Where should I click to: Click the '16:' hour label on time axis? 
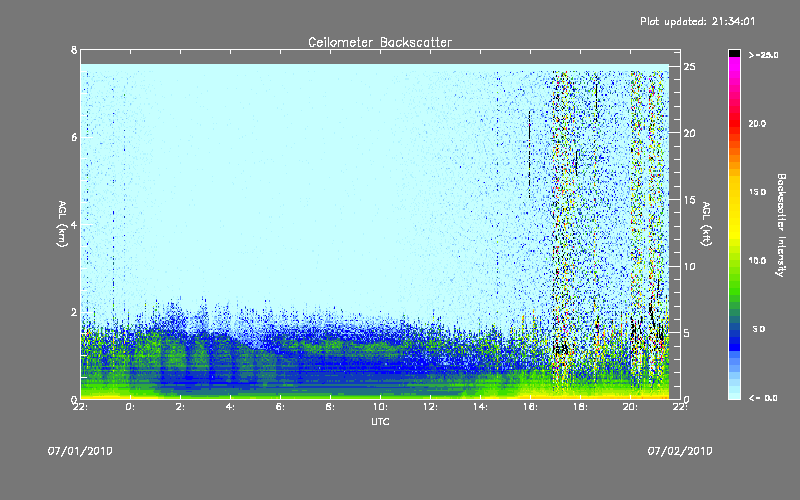tap(530, 407)
